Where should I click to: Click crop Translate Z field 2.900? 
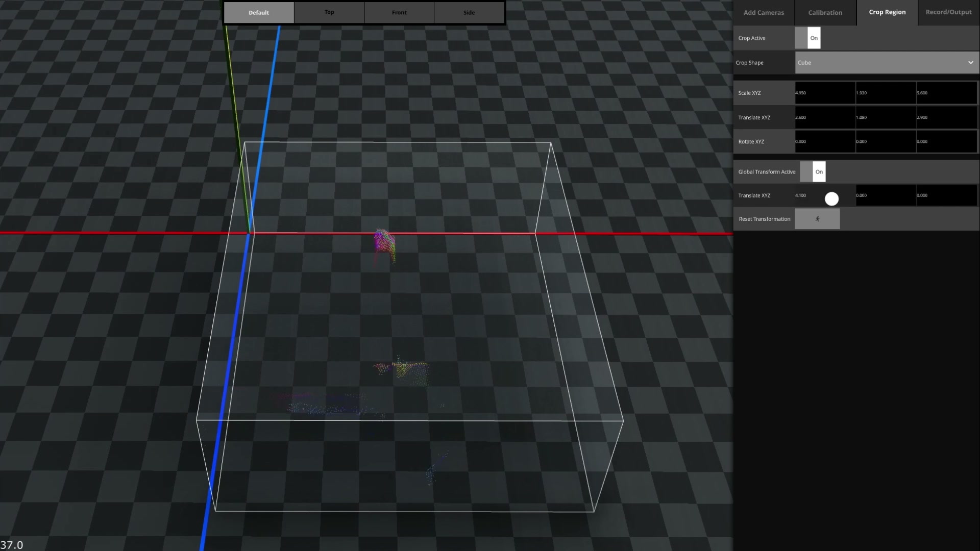pos(946,117)
